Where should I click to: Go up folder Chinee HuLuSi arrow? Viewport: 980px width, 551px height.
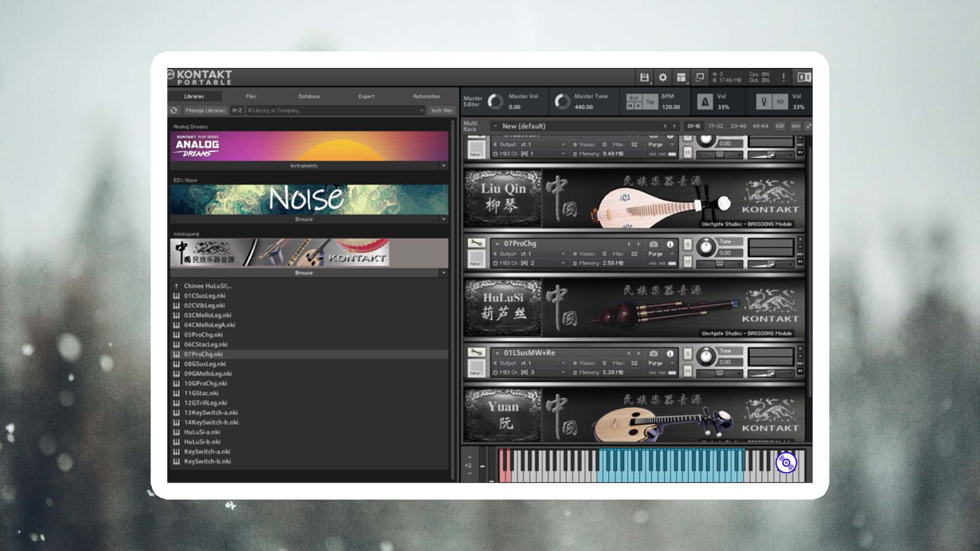[x=176, y=286]
